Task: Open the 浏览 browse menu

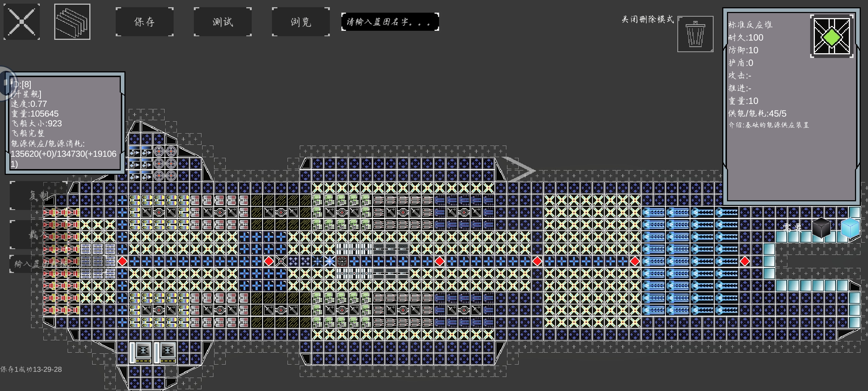Action: click(x=301, y=22)
